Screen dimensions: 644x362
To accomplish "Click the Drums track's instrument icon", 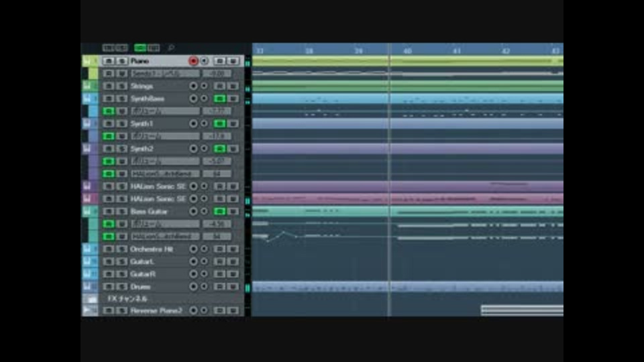I will click(x=87, y=286).
